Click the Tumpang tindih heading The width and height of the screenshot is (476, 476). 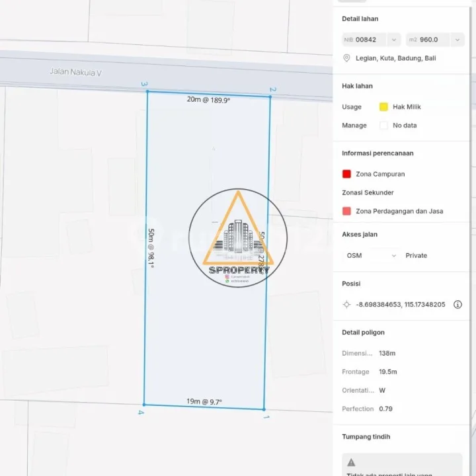(x=366, y=437)
